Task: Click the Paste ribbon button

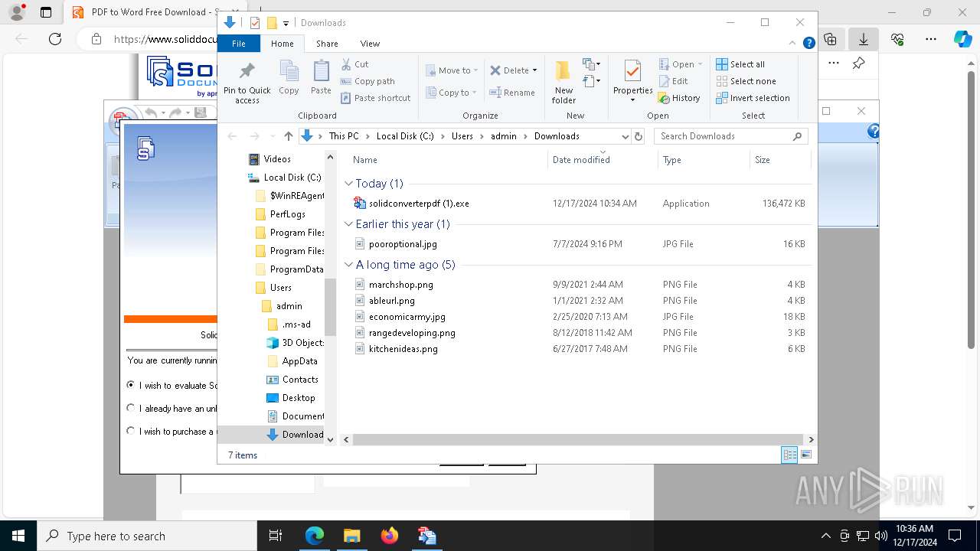Action: [x=321, y=78]
